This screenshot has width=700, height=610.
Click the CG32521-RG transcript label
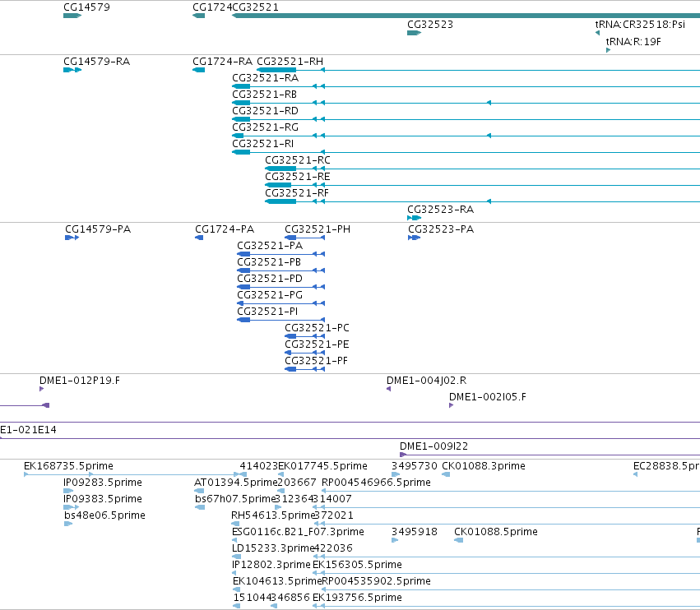coord(265,127)
